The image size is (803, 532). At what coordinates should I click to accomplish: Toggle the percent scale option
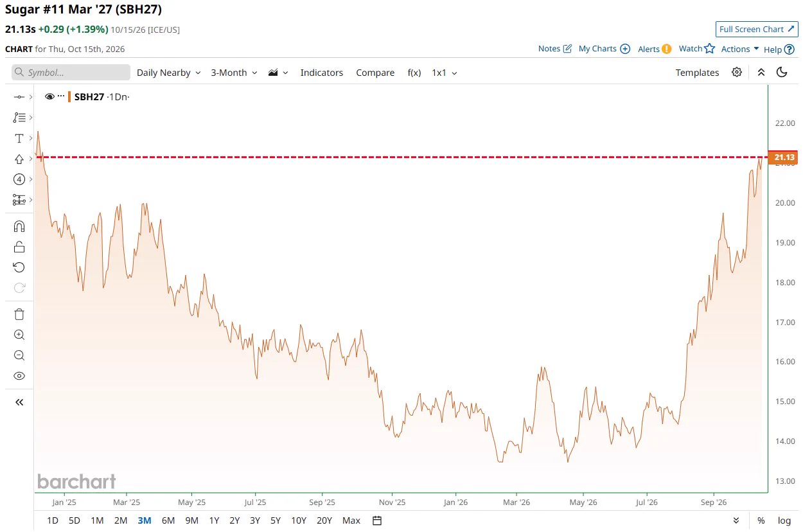[x=761, y=520]
